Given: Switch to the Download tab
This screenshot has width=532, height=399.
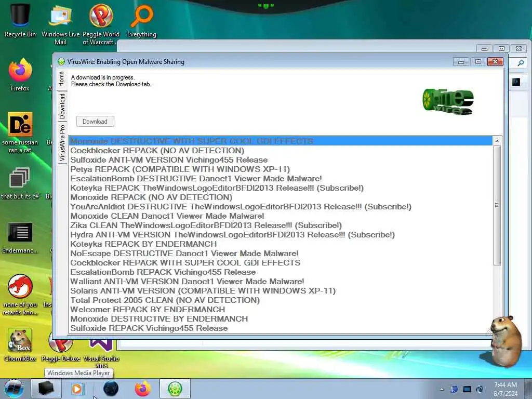Looking at the screenshot, I should tap(62, 106).
